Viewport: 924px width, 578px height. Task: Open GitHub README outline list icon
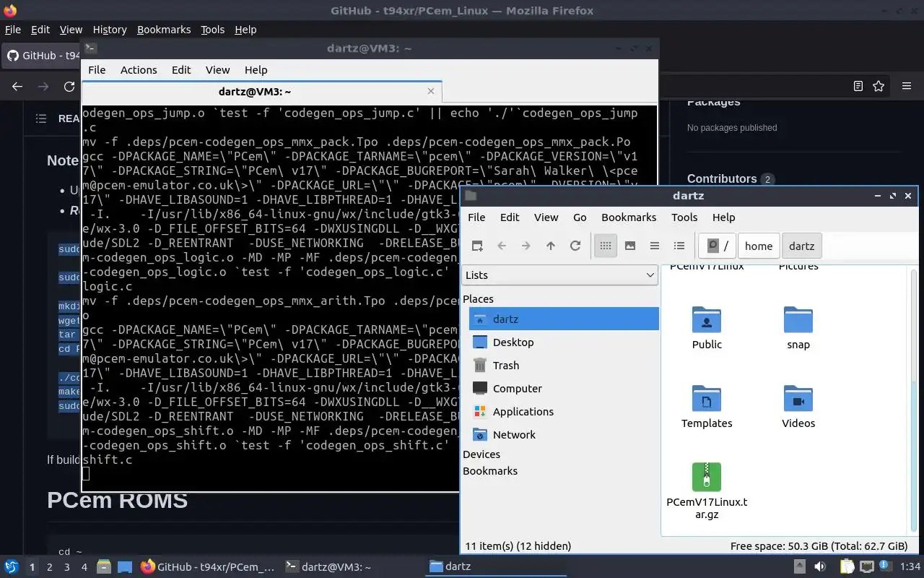pos(41,118)
